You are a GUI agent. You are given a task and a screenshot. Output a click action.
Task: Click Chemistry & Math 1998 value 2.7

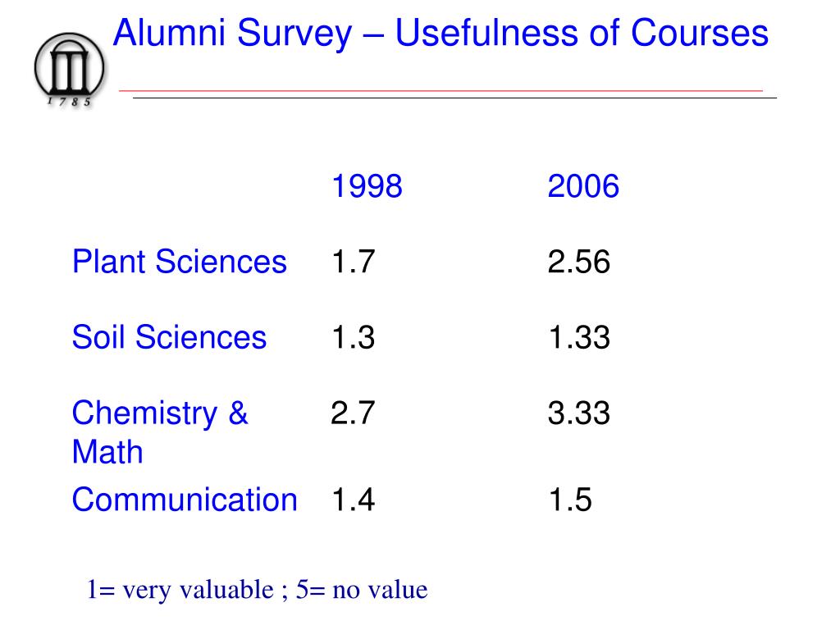pyautogui.click(x=353, y=413)
